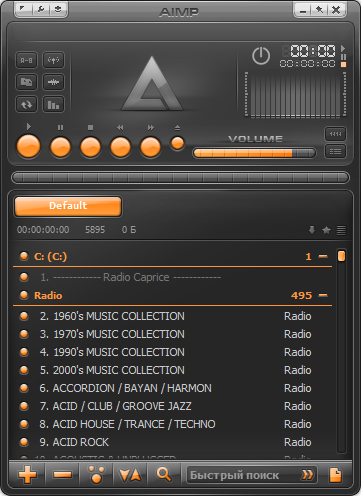The image size is (361, 496).
Task: Set volume on the orange volume slider
Action: (254, 153)
